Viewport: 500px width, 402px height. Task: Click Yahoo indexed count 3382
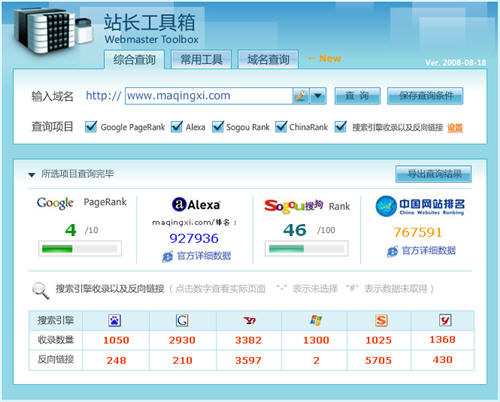pyautogui.click(x=248, y=340)
